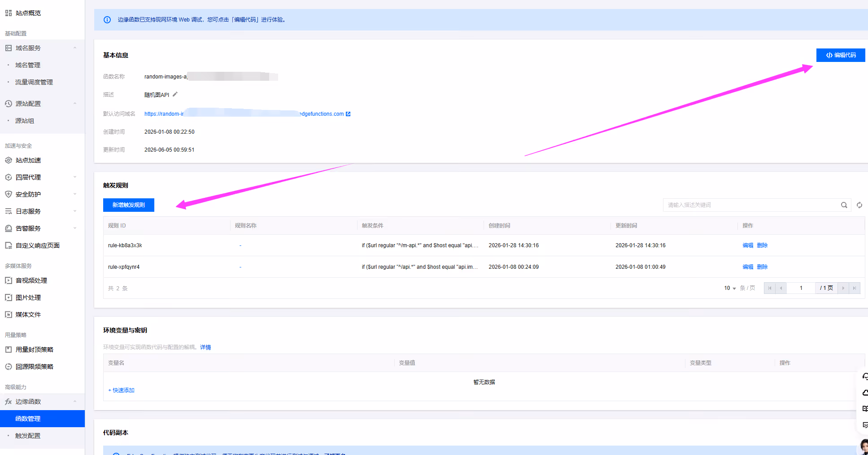868x455 pixels.
Task: Click 新增触发规则 button
Action: coord(129,205)
